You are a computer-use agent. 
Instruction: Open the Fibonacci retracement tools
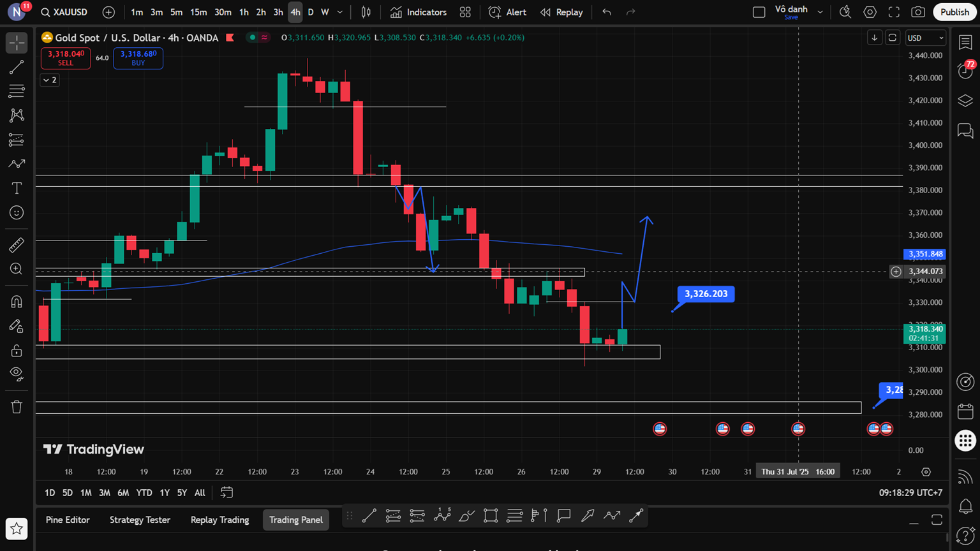(x=17, y=91)
